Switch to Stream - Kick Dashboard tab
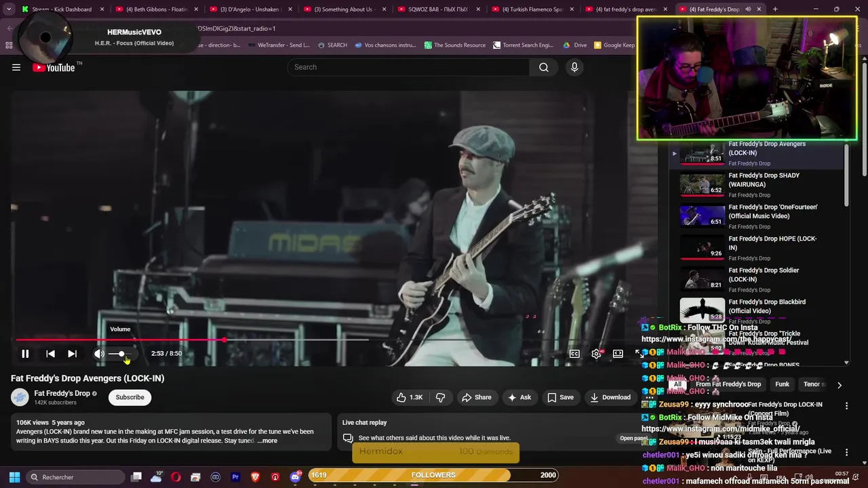Screen dimensions: 868x488 [62, 9]
